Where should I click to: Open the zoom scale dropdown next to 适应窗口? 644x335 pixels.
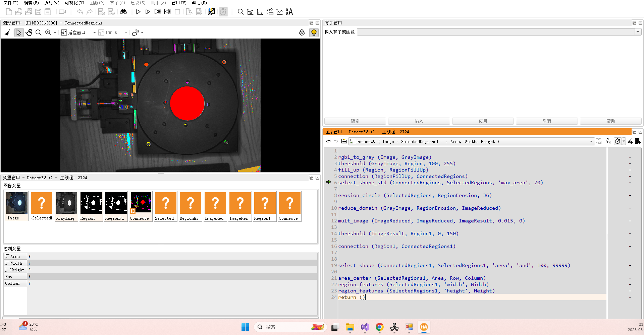pyautogui.click(x=95, y=32)
